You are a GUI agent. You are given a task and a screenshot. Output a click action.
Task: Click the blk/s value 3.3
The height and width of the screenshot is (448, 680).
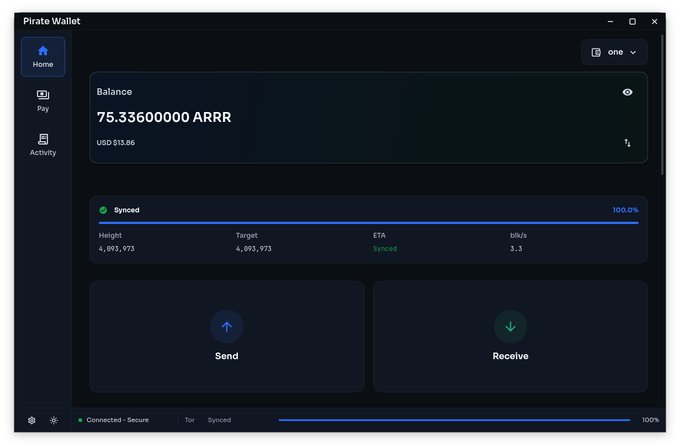tap(516, 249)
